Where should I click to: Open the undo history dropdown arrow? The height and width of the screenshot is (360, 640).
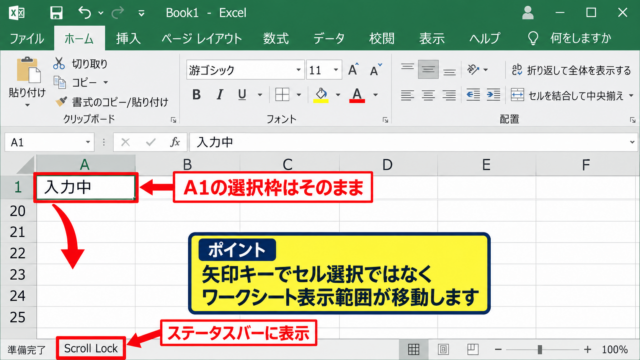click(101, 13)
